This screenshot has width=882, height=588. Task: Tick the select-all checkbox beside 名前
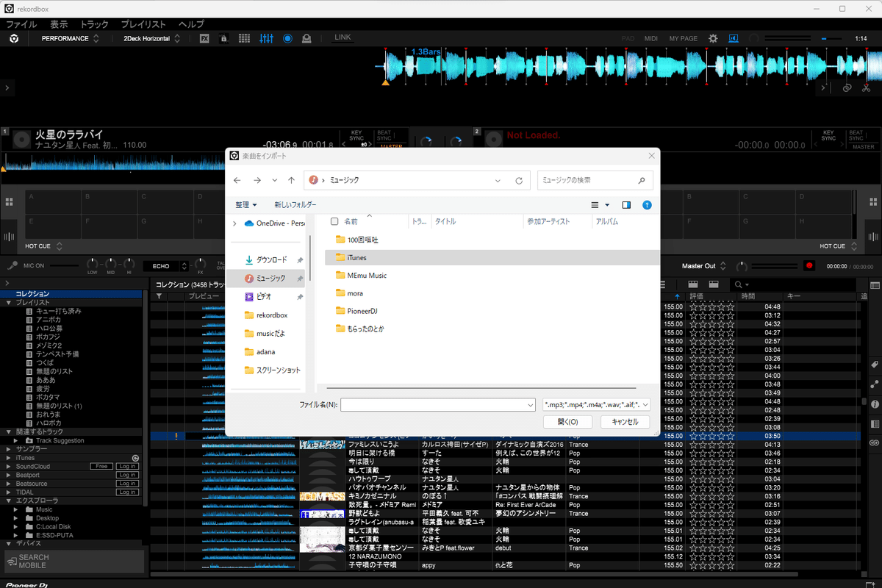pos(334,221)
